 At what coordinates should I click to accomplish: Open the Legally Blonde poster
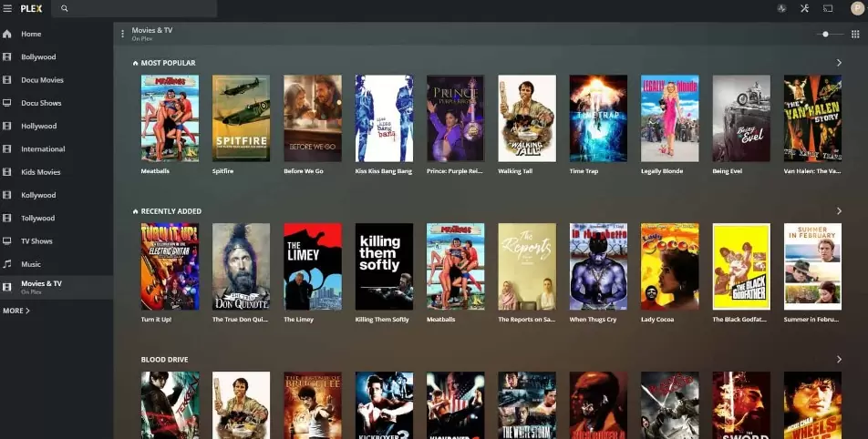[x=669, y=118]
